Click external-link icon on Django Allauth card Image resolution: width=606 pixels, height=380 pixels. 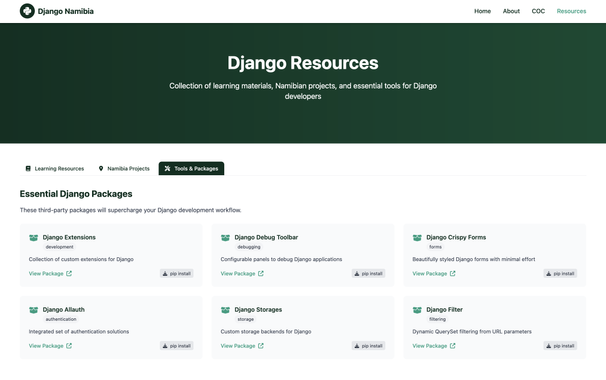click(69, 346)
